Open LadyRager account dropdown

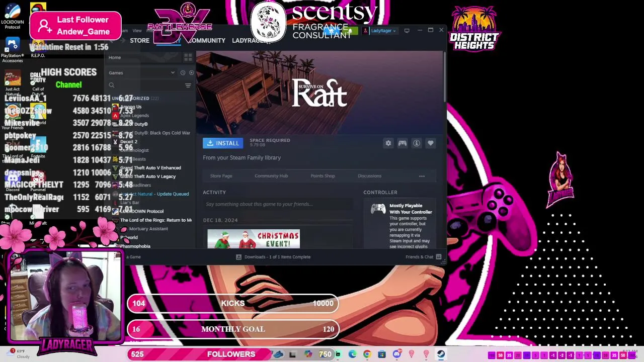pyautogui.click(x=380, y=31)
